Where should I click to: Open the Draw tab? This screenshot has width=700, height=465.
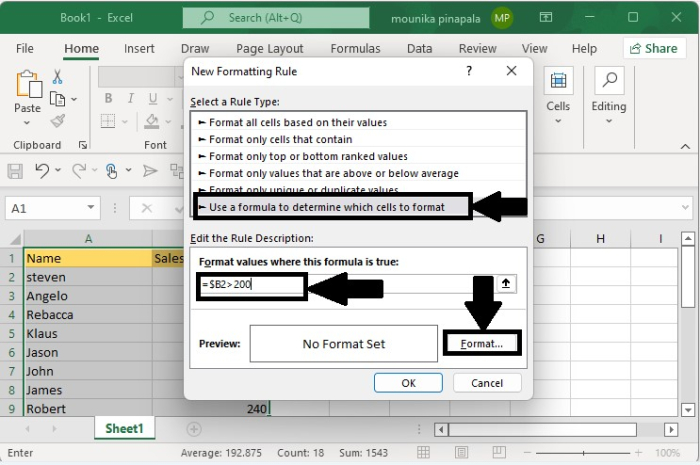click(x=195, y=48)
